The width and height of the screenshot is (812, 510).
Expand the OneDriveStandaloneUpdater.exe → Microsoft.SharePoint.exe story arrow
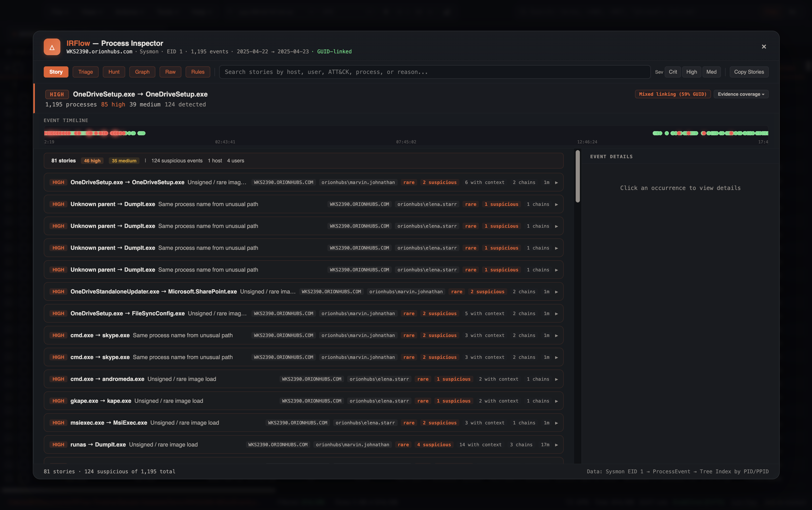pyautogui.click(x=556, y=292)
